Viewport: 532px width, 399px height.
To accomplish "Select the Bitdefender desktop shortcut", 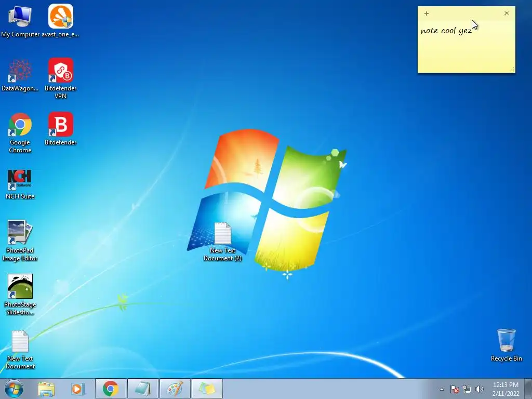I will [x=60, y=129].
